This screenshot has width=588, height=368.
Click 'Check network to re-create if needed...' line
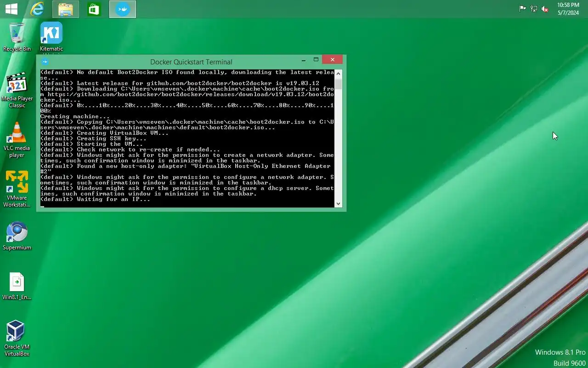[130, 149]
